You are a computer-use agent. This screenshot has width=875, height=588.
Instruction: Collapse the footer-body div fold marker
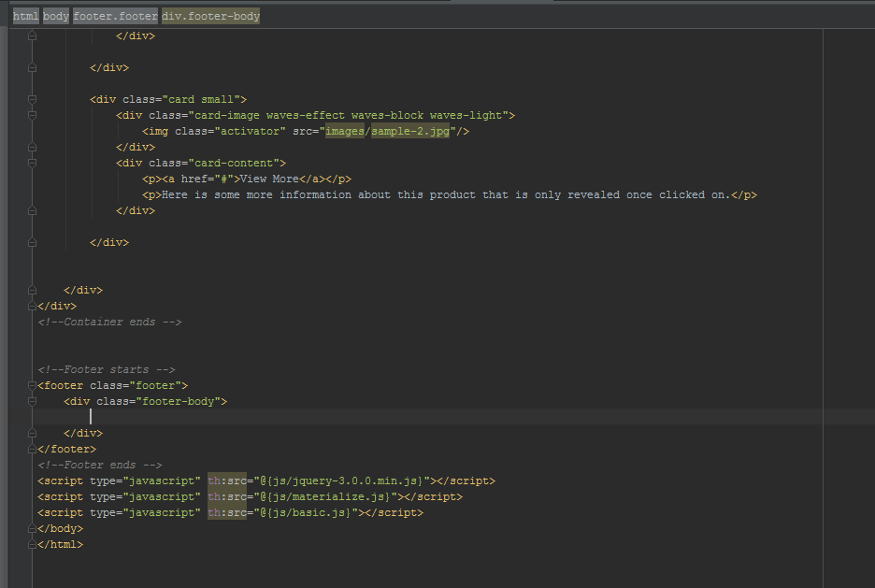33,401
